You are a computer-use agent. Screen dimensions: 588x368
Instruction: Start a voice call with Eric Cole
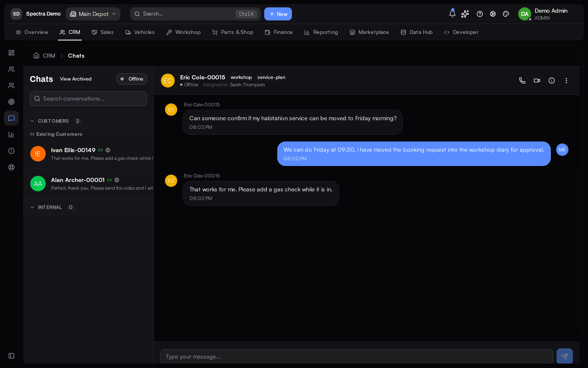pyautogui.click(x=522, y=81)
